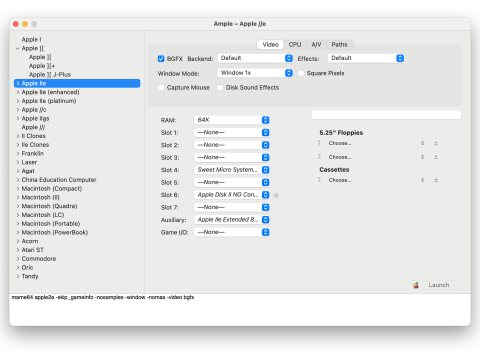Expand the II Clones group
480x360 pixels.
coord(18,136)
